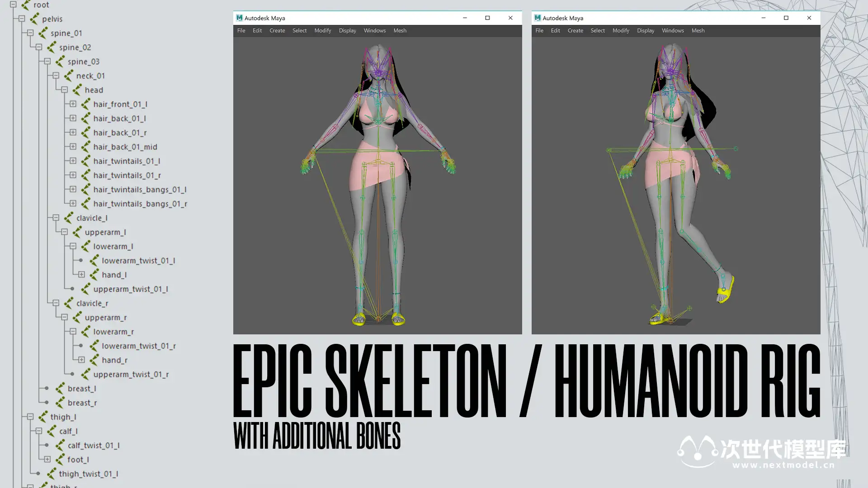Click the joint icon for clavicle_l
The width and height of the screenshot is (868, 488).
point(68,218)
